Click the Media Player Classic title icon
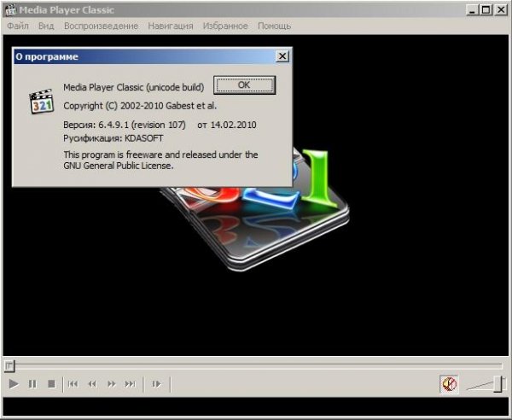 point(10,9)
